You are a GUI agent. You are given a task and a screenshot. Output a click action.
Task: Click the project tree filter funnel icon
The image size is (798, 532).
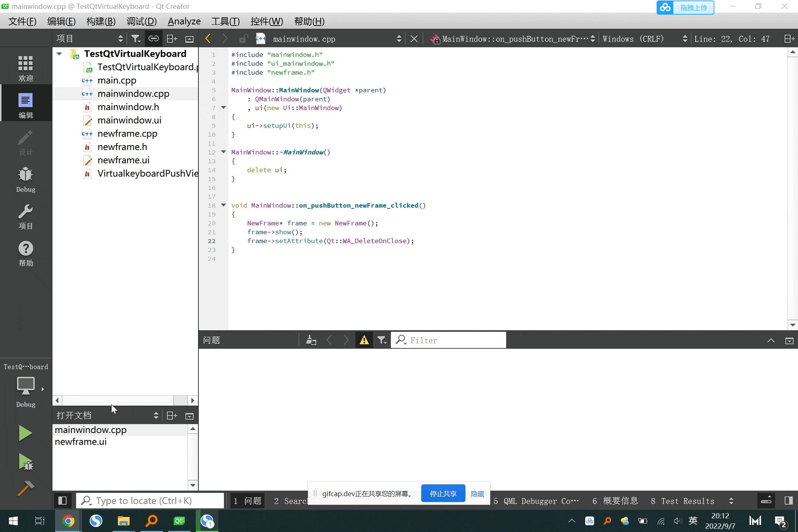pos(136,39)
